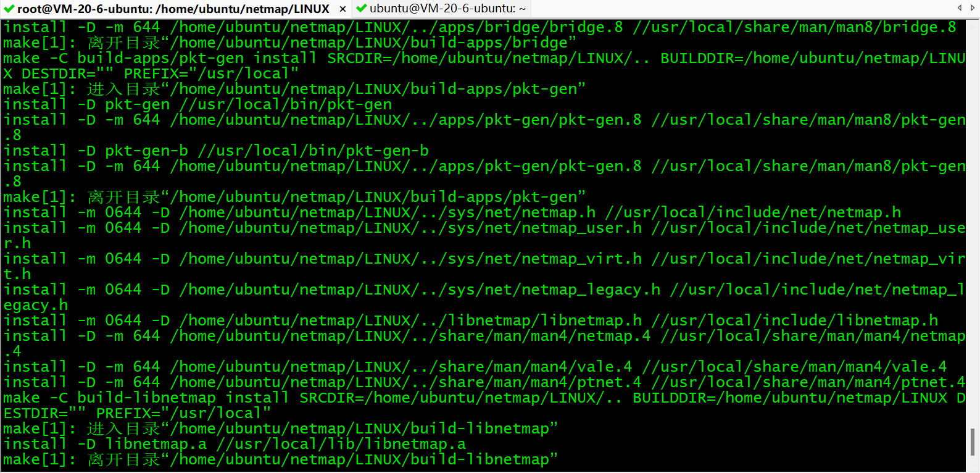Click the line 'install -D pkt-gen //usr/local/bin/pkt-gen'

(x=197, y=104)
